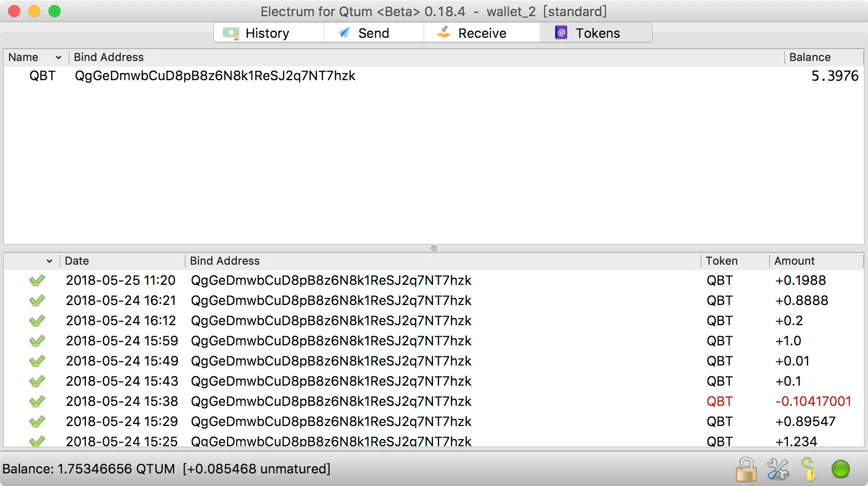Viewport: 868px width, 486px height.
Task: Click the Receive tab hand icon
Action: tap(444, 33)
